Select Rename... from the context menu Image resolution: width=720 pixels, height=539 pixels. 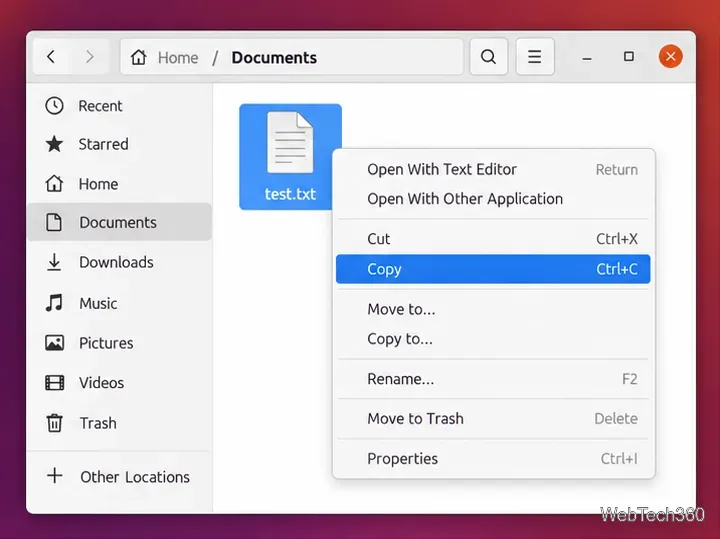point(493,379)
